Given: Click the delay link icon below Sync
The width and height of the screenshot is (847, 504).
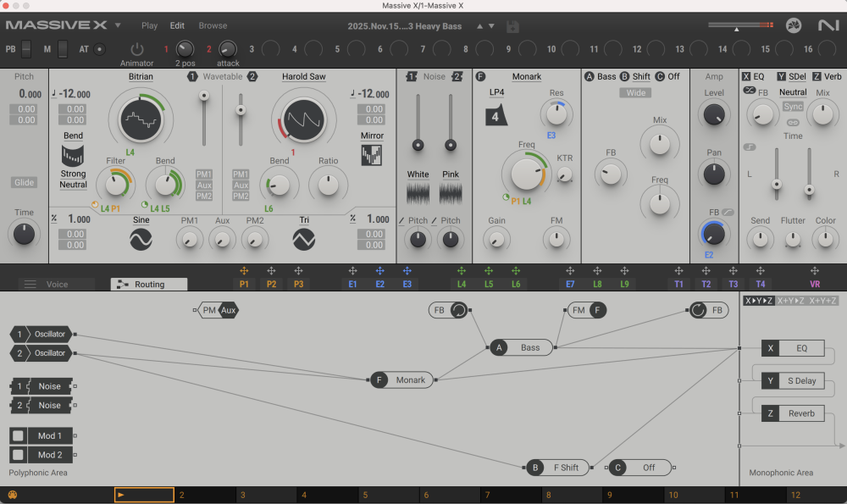Looking at the screenshot, I should click(793, 123).
